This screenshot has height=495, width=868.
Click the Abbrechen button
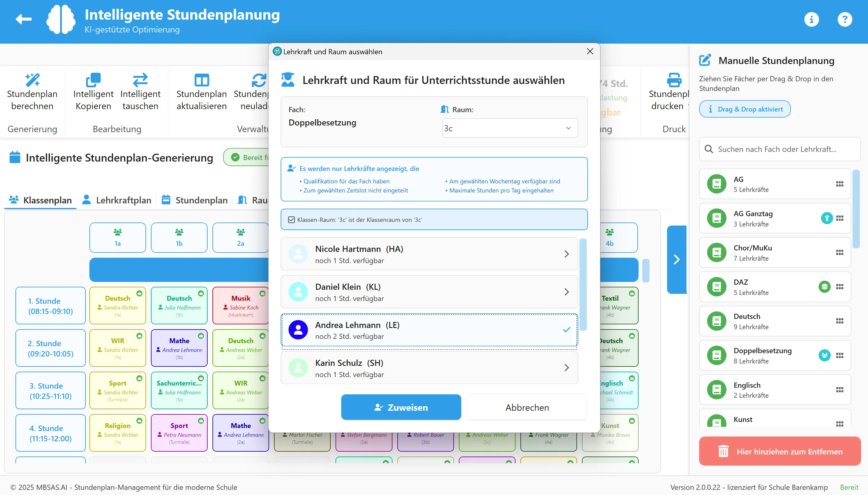[x=527, y=407]
